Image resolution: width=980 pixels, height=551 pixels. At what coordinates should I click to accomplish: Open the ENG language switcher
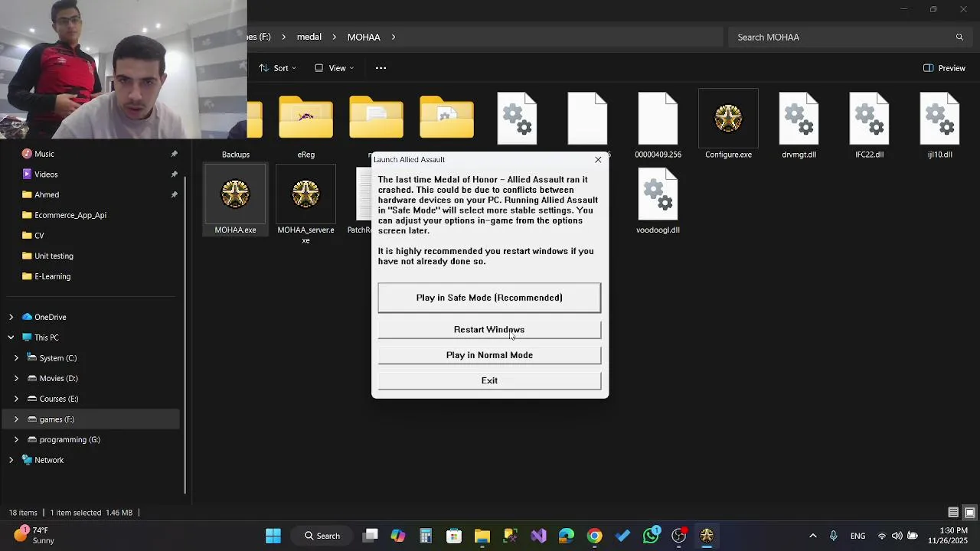click(x=857, y=536)
